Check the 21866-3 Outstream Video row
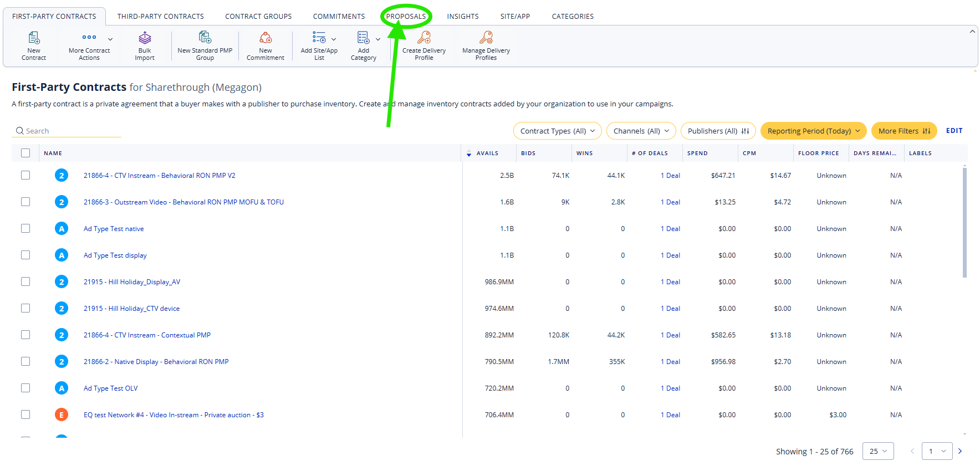This screenshot has width=980, height=466. [x=25, y=202]
